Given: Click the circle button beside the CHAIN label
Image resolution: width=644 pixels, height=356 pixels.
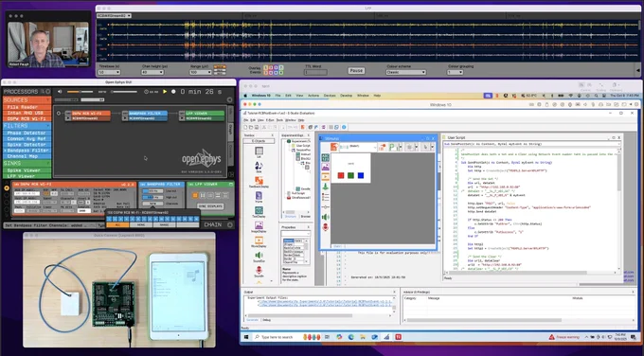Looking at the screenshot, I should (x=230, y=224).
